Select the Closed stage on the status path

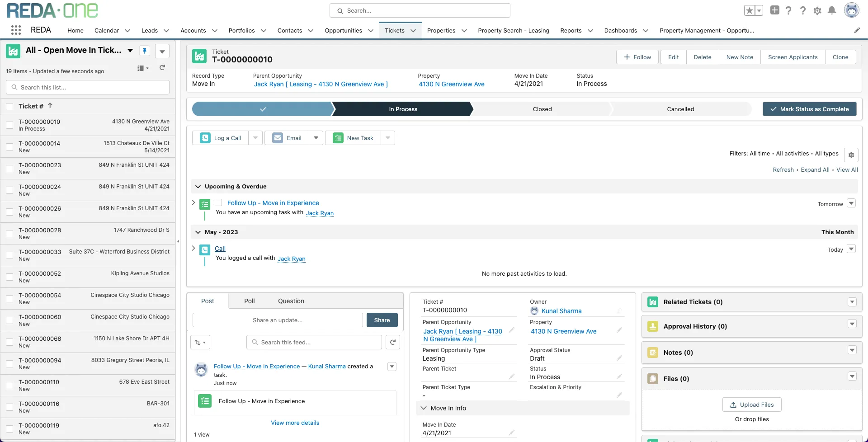(542, 109)
